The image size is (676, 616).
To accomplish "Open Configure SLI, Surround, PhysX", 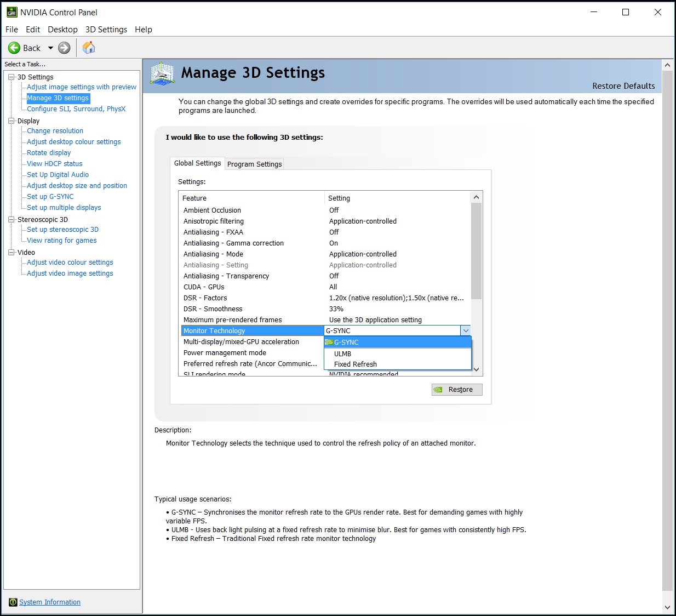I will [76, 109].
